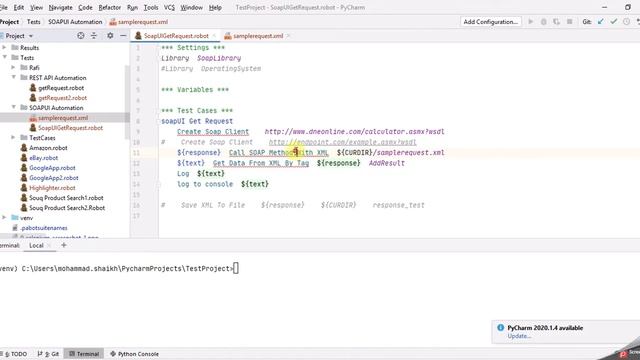Viewport: 640px width, 360px height.
Task: Select Souq Product Search1.robot file
Action: tap(66, 198)
